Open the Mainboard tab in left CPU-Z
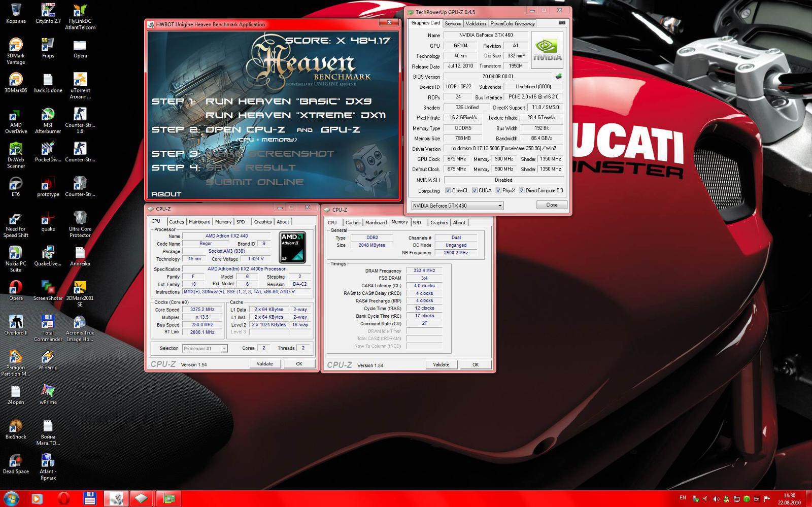 (x=199, y=222)
